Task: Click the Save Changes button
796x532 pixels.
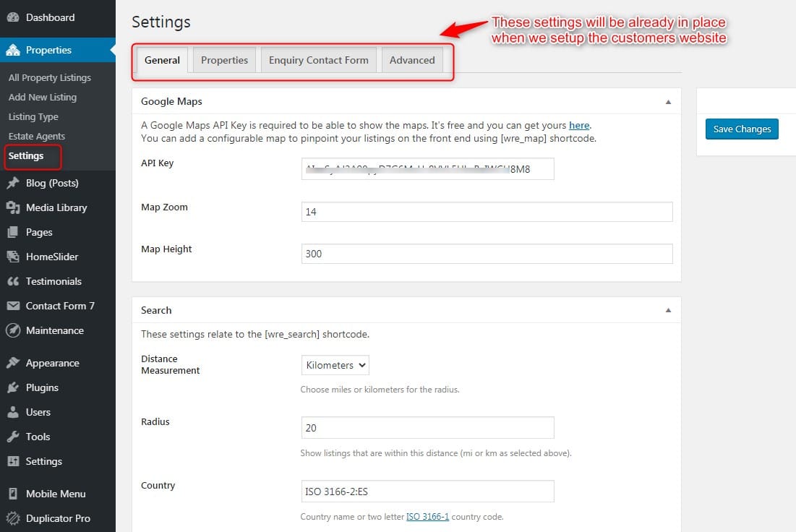Action: click(x=742, y=129)
